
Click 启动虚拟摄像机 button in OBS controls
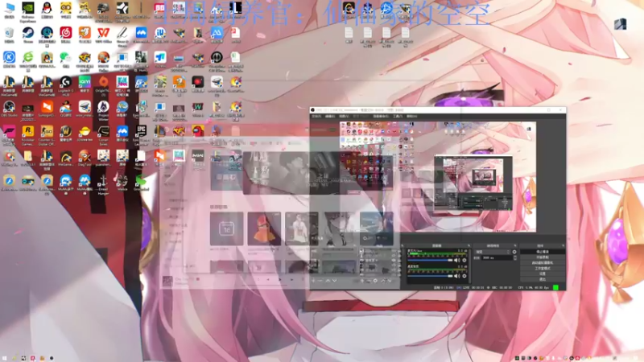point(542,263)
